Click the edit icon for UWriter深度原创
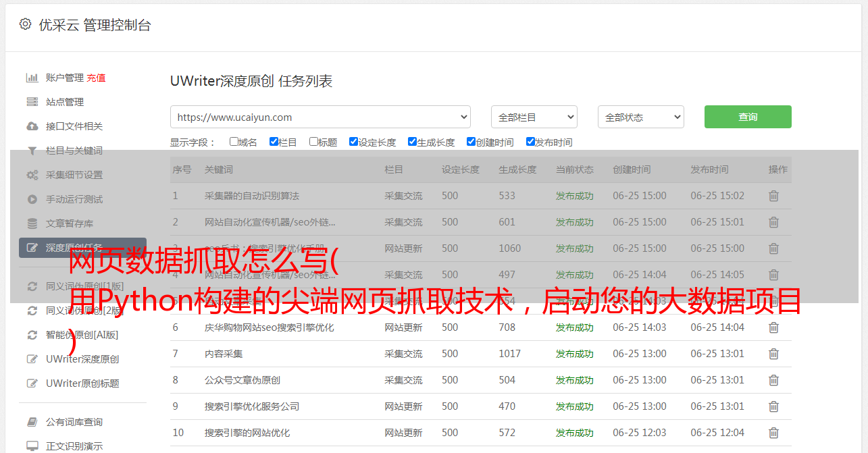This screenshot has width=868, height=453. 32,359
